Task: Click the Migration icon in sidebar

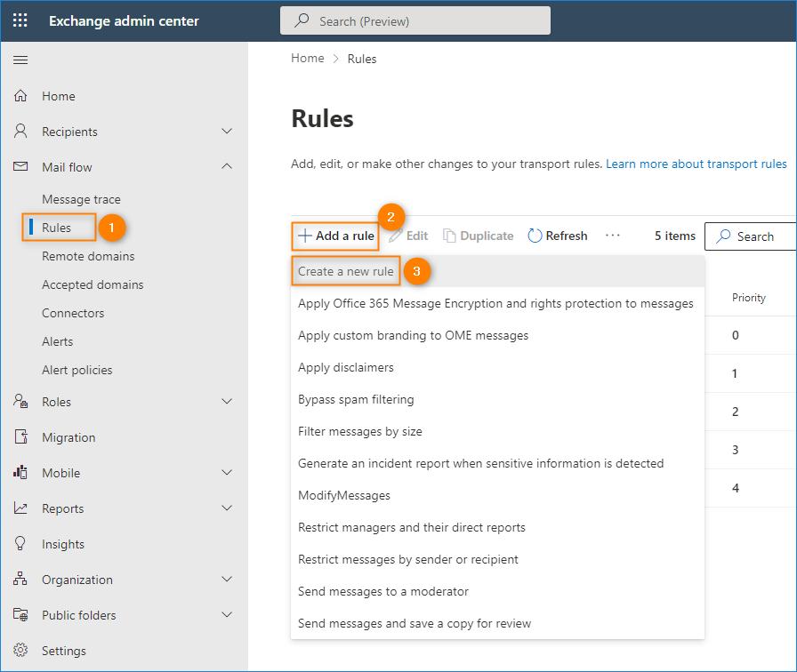Action: click(x=20, y=437)
